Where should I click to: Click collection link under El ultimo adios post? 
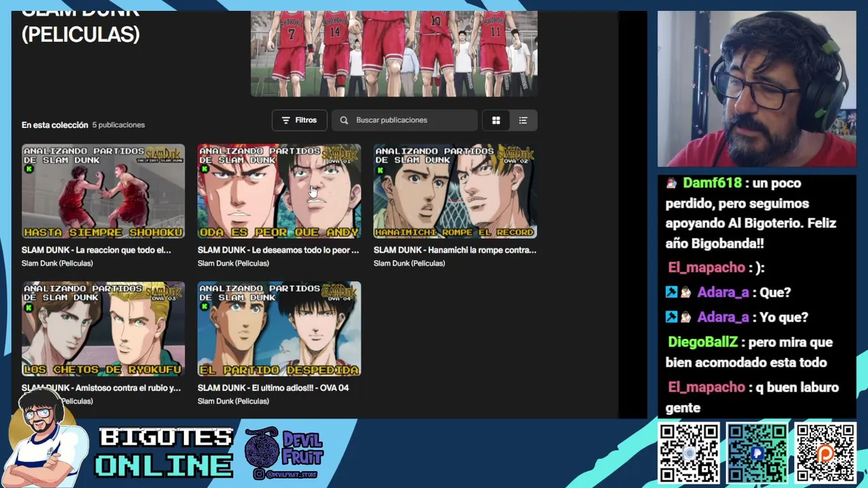tap(233, 401)
